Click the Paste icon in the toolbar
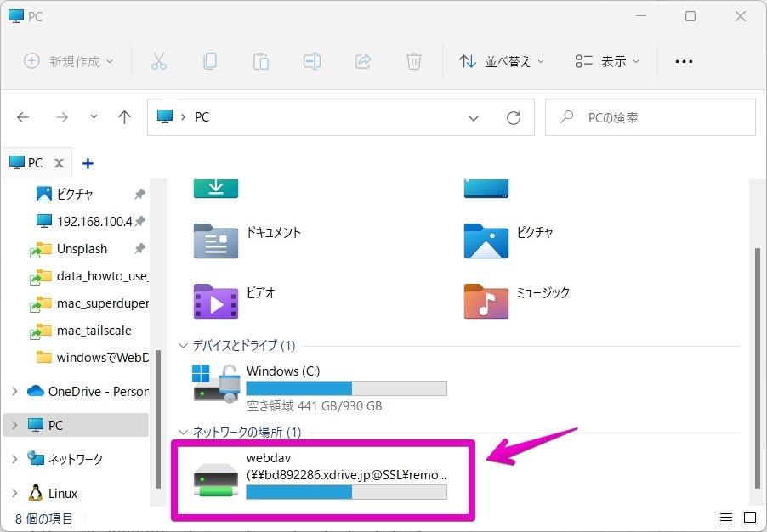Viewport: 767px width, 532px height. [261, 60]
